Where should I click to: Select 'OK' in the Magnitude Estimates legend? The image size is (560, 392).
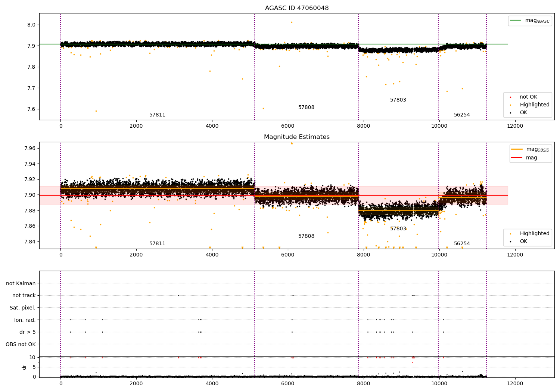[519, 242]
